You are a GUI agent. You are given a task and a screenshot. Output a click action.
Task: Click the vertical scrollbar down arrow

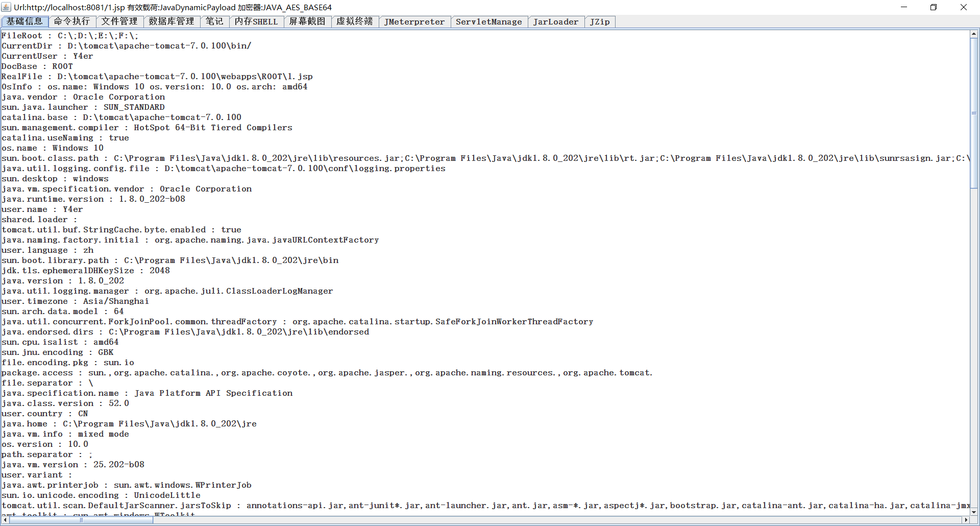point(974,511)
